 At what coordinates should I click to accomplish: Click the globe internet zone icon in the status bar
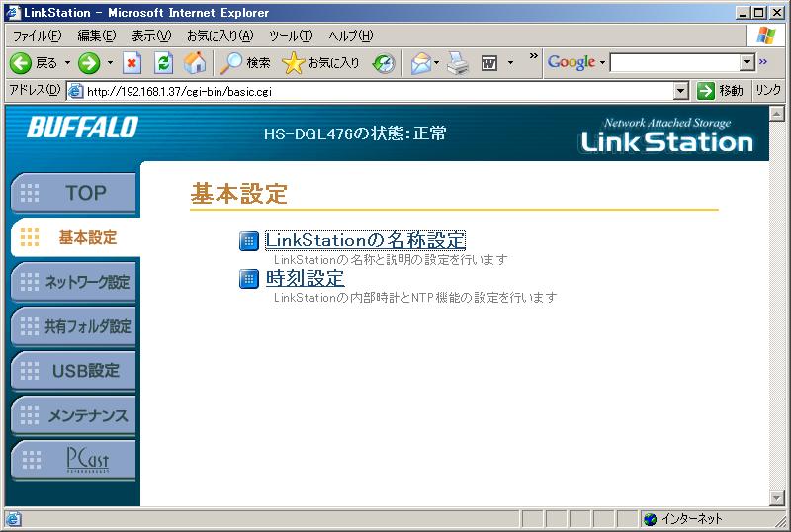point(651,519)
